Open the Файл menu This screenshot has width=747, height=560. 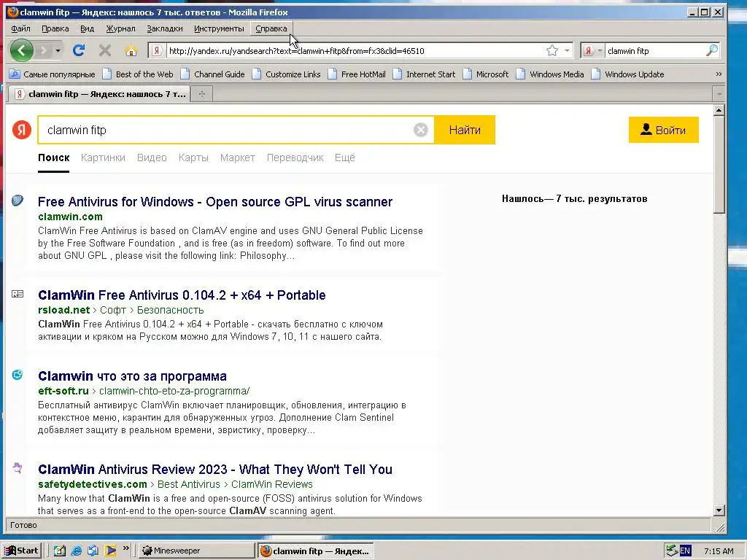(x=20, y=28)
